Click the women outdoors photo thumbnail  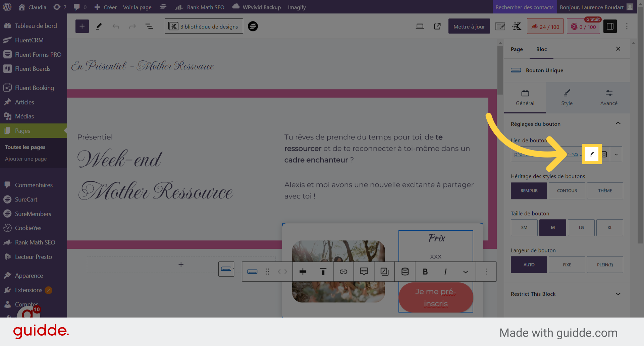click(x=338, y=272)
